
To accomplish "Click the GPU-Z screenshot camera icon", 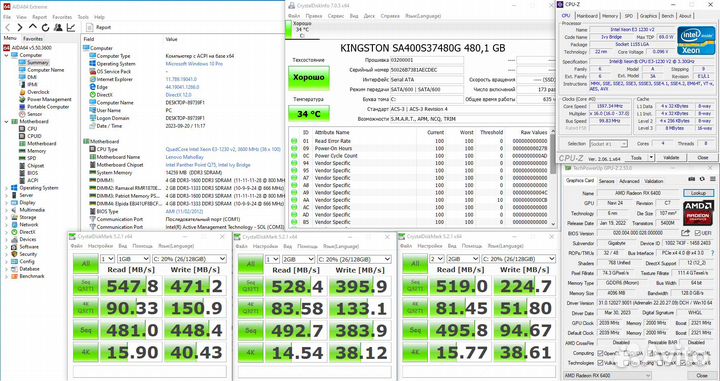I will pyautogui.click(x=692, y=179).
